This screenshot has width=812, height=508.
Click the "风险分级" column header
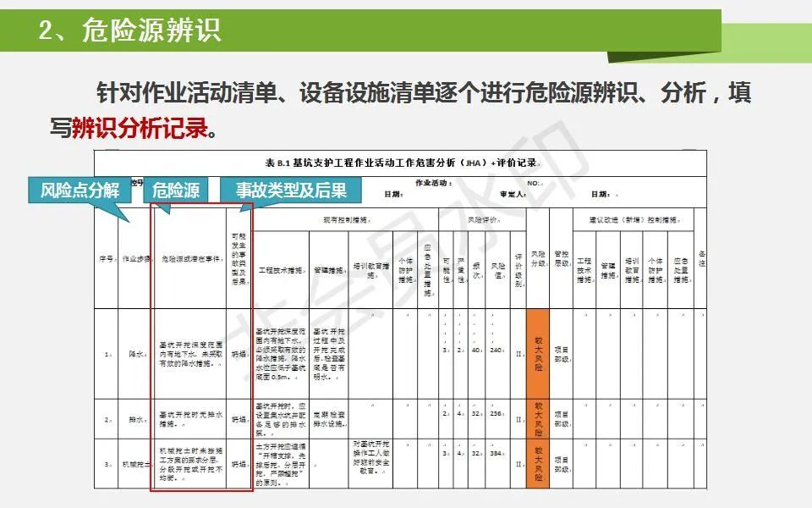538,259
